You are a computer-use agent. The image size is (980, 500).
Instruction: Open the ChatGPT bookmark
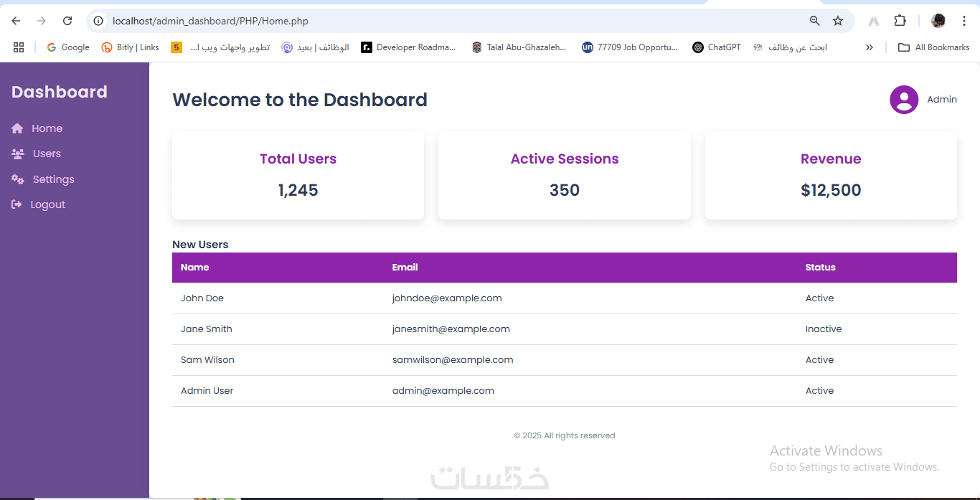[x=717, y=47]
